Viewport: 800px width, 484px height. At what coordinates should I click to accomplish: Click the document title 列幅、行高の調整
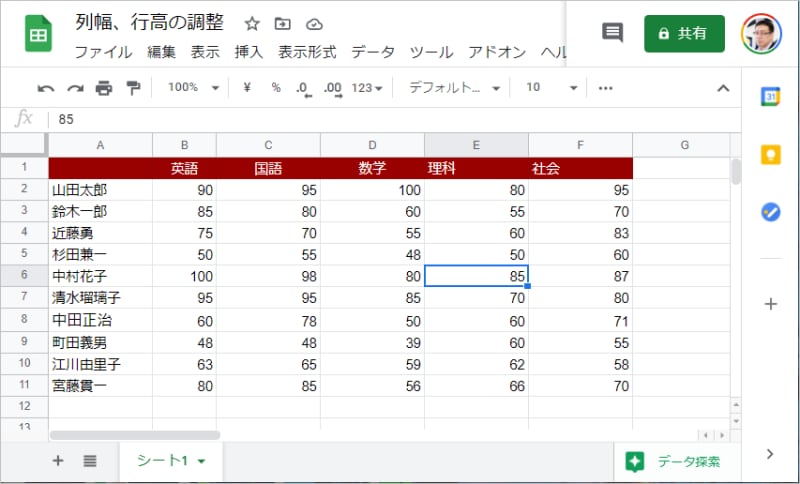coord(149,22)
